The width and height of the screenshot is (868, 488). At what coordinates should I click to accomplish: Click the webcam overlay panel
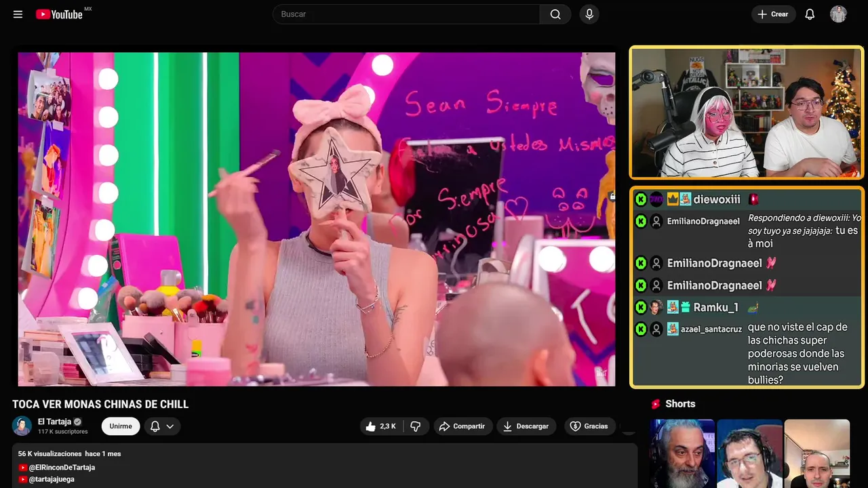(x=747, y=113)
